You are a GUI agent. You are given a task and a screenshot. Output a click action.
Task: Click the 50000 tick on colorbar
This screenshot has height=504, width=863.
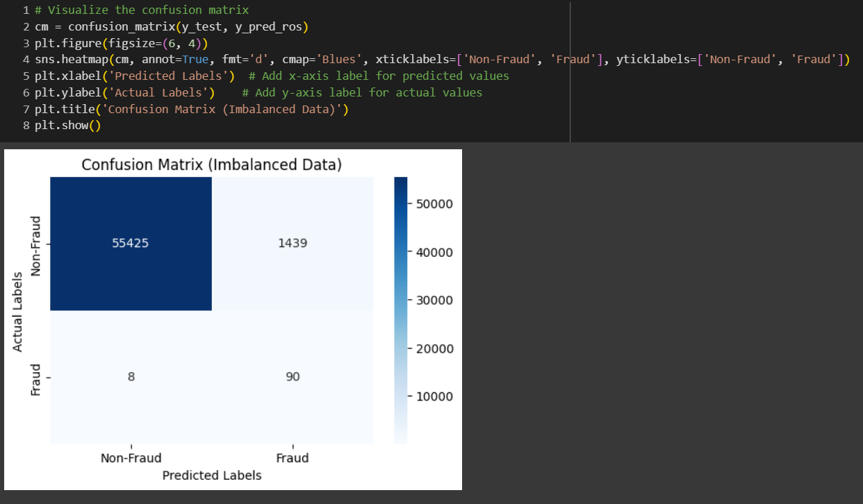click(434, 204)
